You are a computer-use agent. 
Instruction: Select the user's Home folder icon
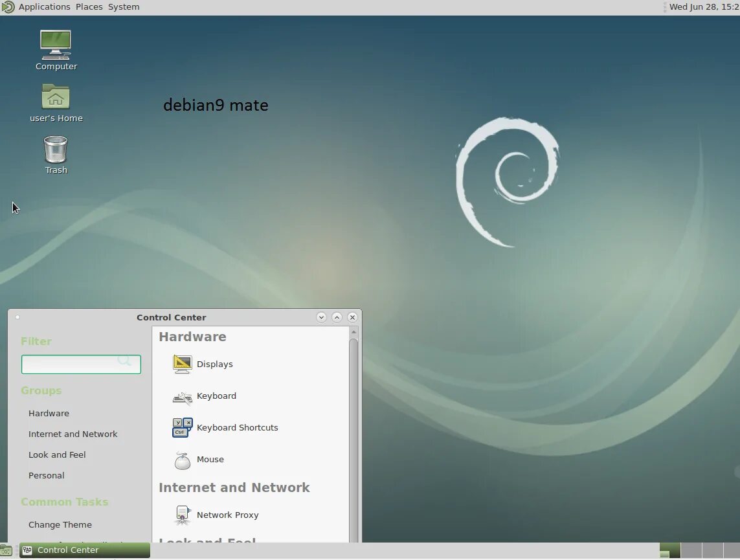pyautogui.click(x=56, y=104)
